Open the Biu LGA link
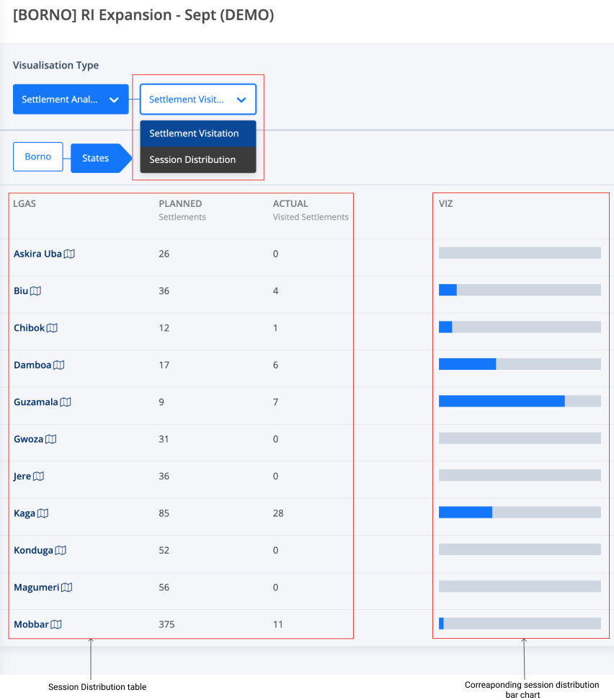Viewport: 614px width, 700px height. 21,291
